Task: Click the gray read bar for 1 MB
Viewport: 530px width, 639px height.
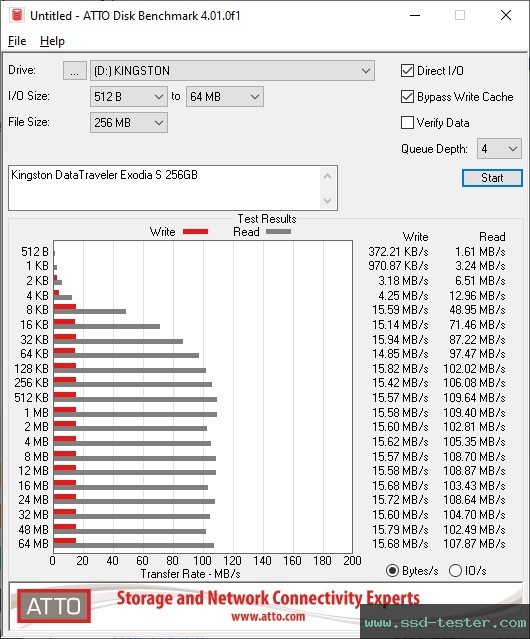Action: (135, 414)
